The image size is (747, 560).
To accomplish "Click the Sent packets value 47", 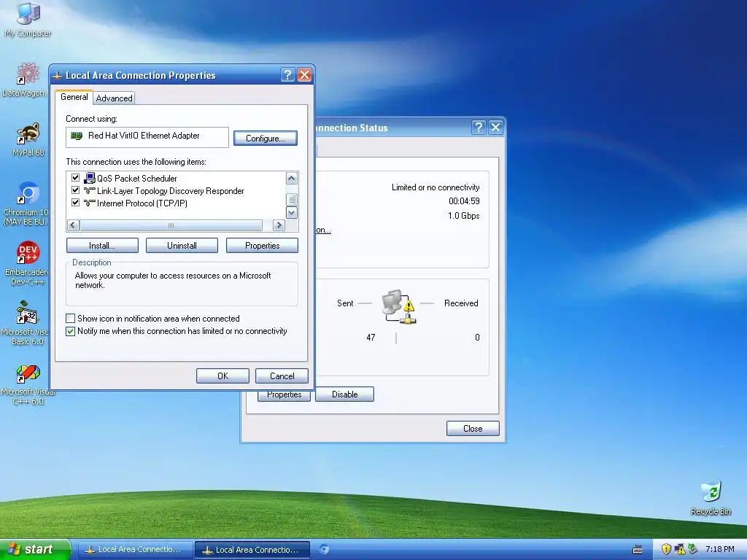I will (x=371, y=337).
